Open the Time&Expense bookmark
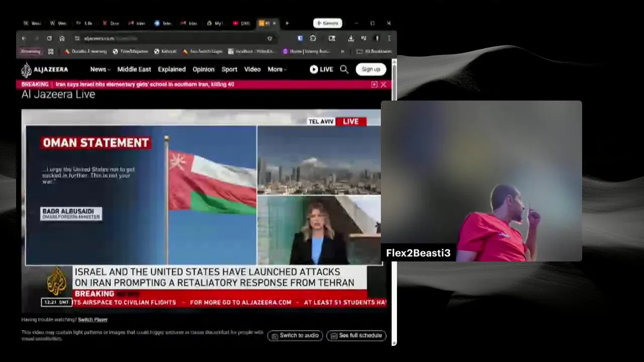This screenshot has width=644, height=362. [x=130, y=51]
